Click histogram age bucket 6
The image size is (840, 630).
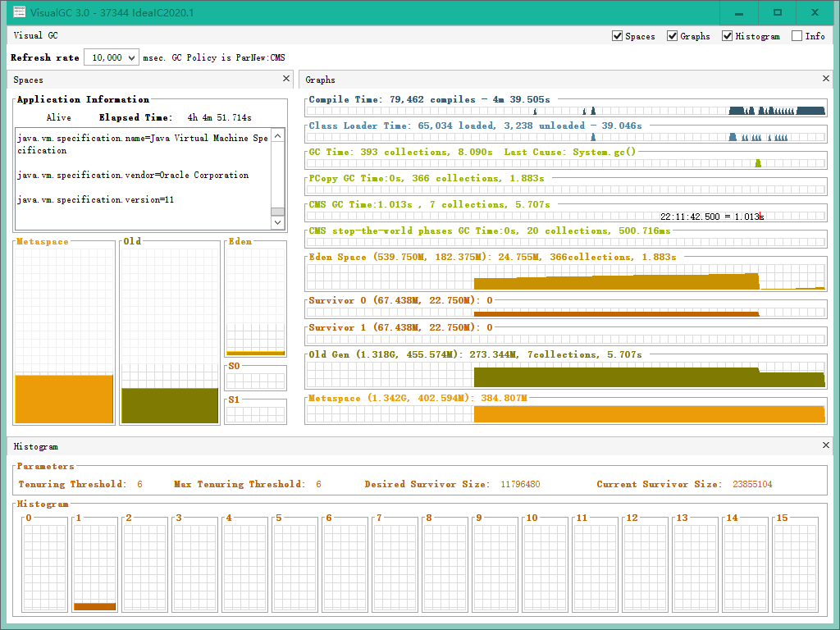(345, 567)
